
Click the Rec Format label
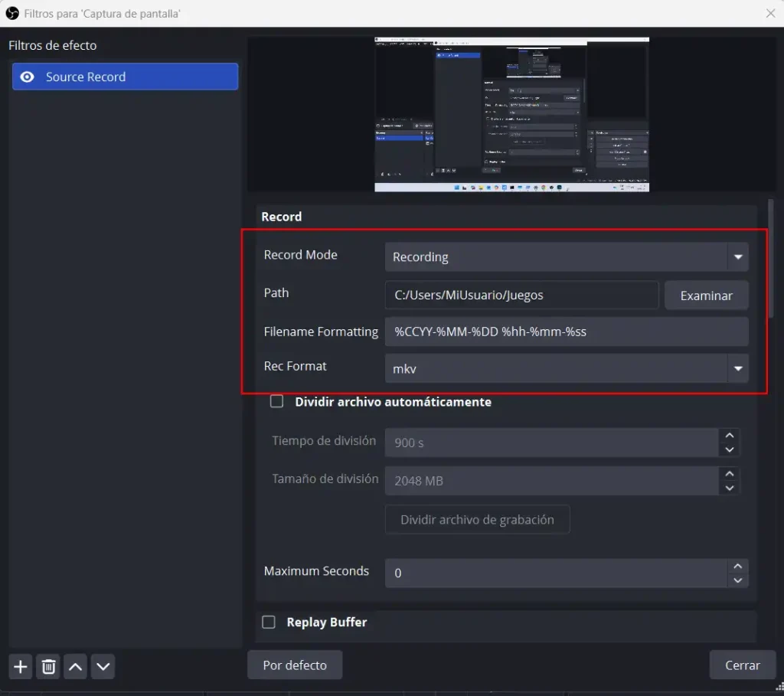tap(295, 366)
